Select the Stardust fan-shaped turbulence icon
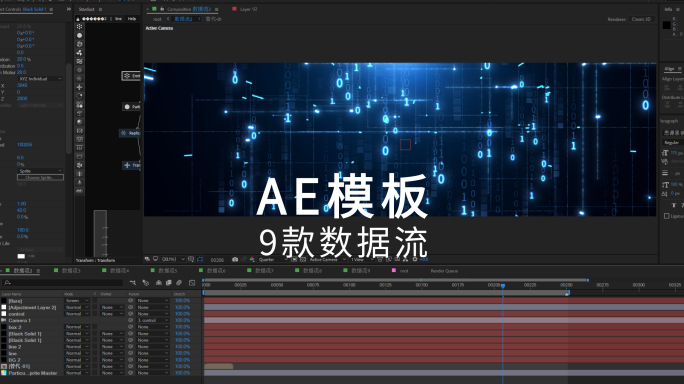The image size is (684, 384). 79,53
